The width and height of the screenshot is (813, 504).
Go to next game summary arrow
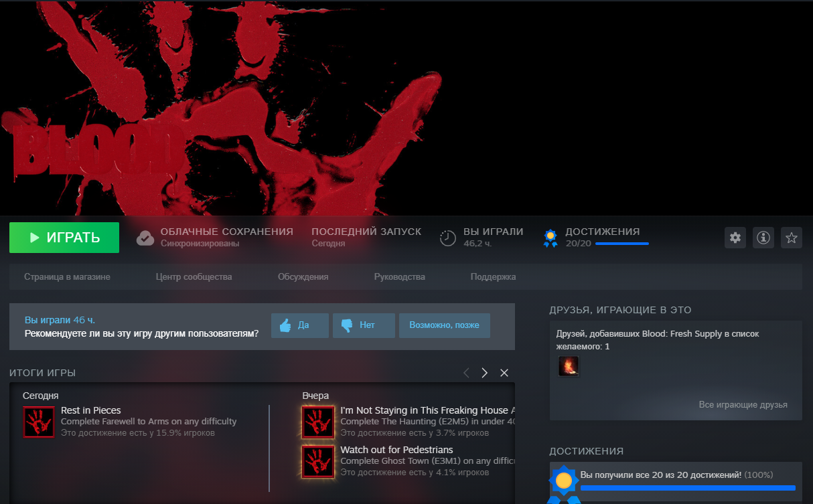click(485, 373)
